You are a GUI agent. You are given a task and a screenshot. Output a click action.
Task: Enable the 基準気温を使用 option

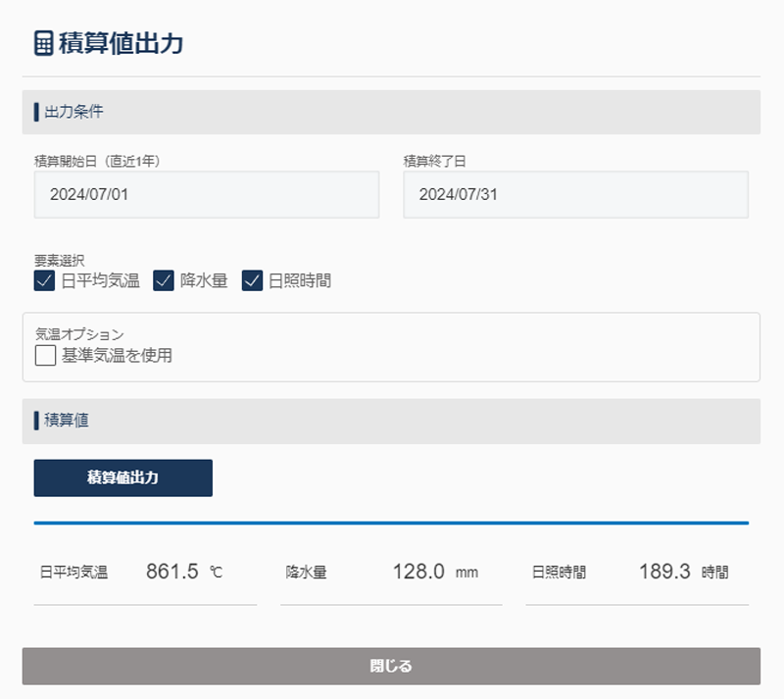coord(45,355)
